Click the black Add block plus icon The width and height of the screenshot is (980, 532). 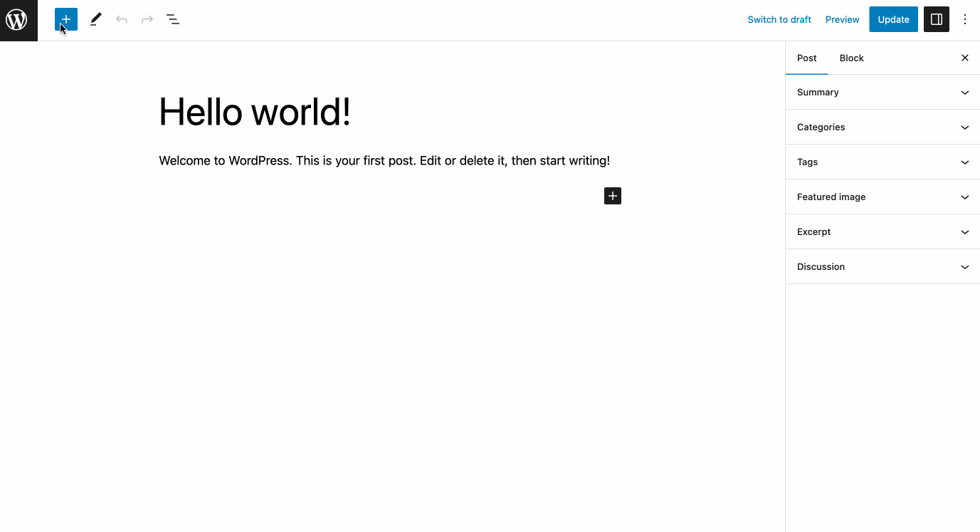click(613, 196)
